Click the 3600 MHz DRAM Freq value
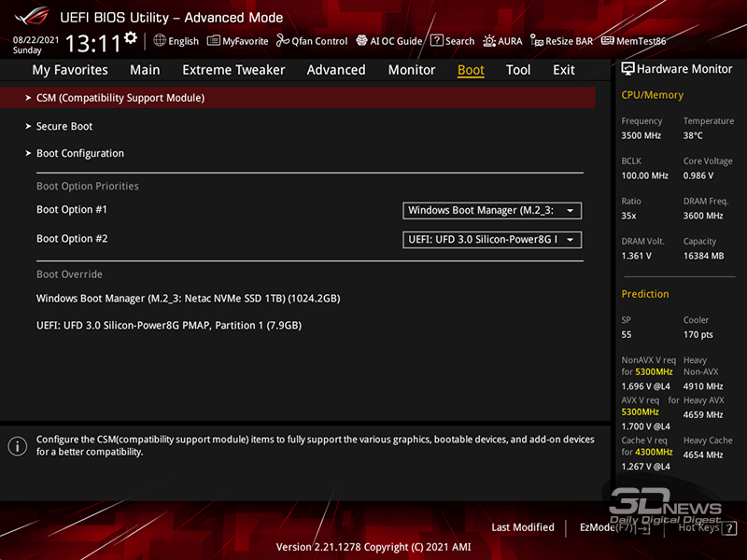747x560 pixels. tap(703, 216)
